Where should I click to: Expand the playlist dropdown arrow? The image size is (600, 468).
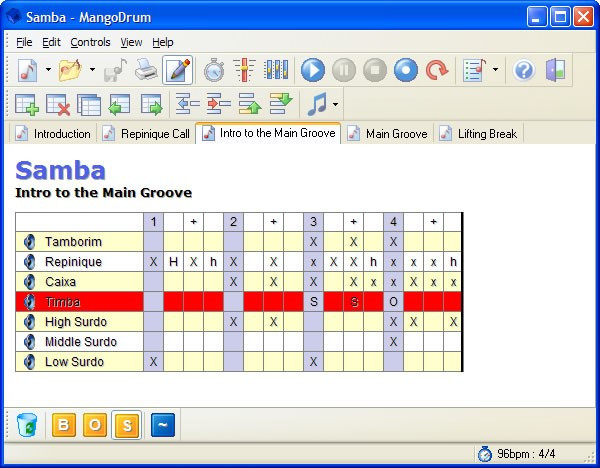(x=496, y=70)
